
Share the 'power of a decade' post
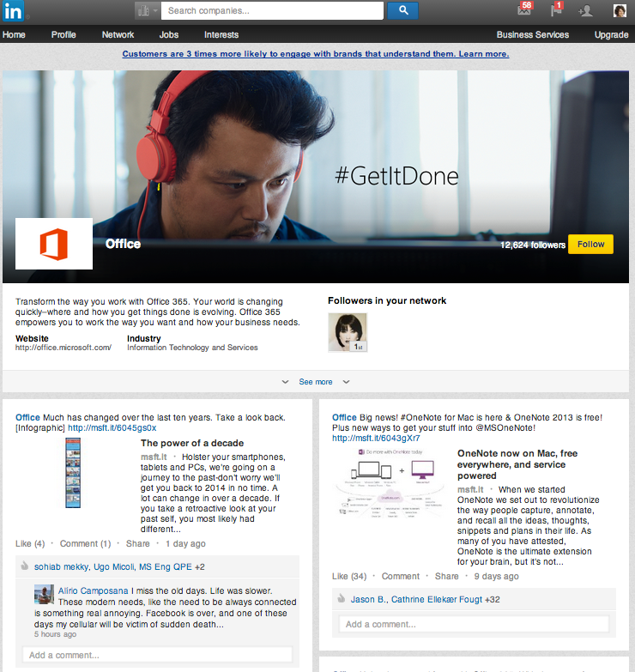(137, 544)
